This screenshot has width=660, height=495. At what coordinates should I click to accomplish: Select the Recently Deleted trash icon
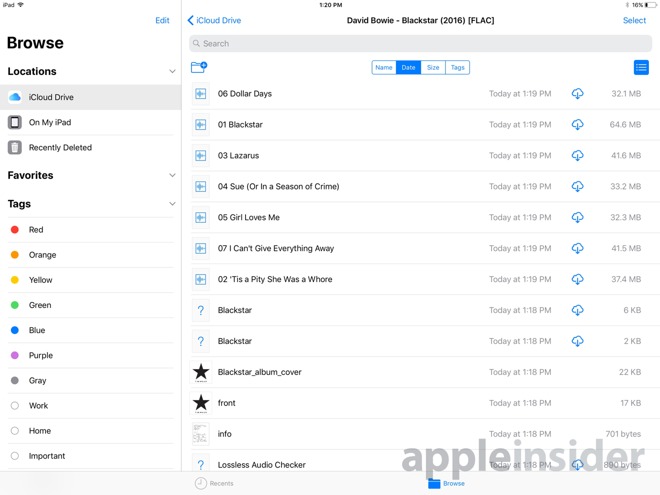pos(15,147)
